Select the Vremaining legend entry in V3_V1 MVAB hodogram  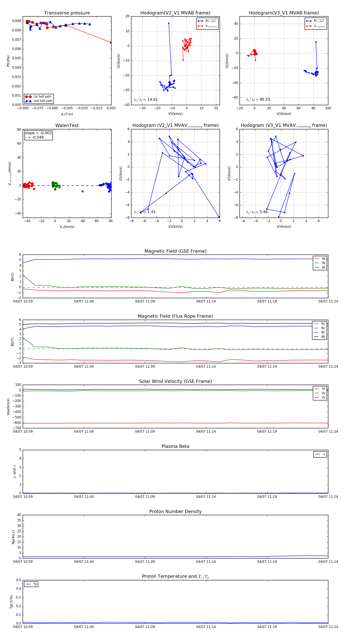tap(316, 26)
